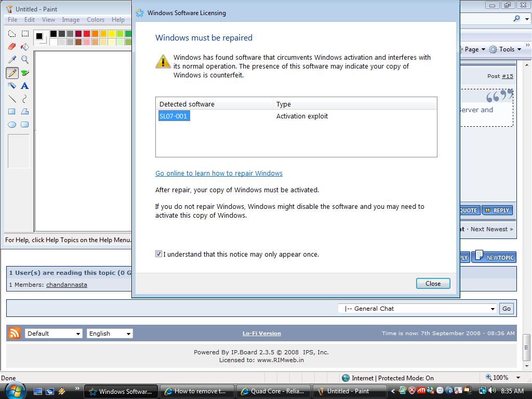Pick the Color Picker eyedropper tool

coord(12,60)
